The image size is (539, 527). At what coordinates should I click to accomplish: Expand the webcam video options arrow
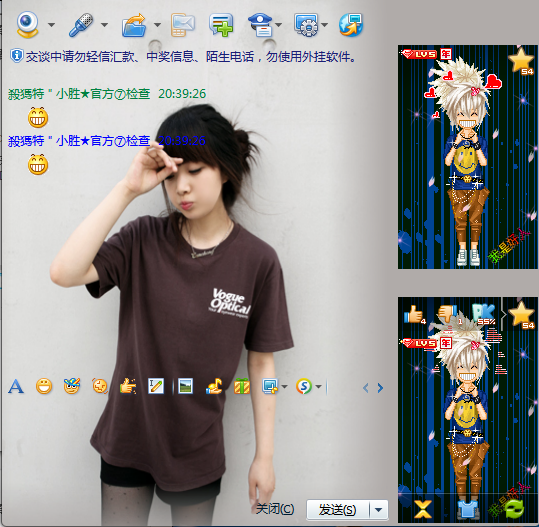tap(51, 25)
